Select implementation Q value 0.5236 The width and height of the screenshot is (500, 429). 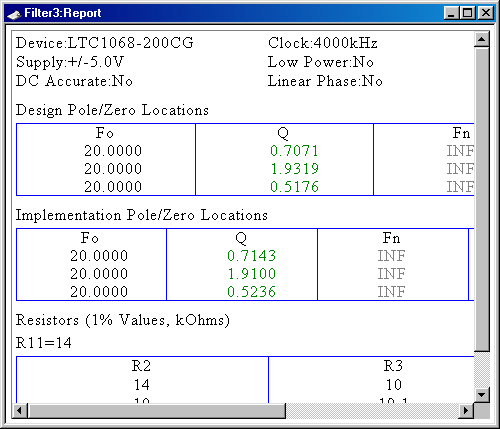point(252,292)
